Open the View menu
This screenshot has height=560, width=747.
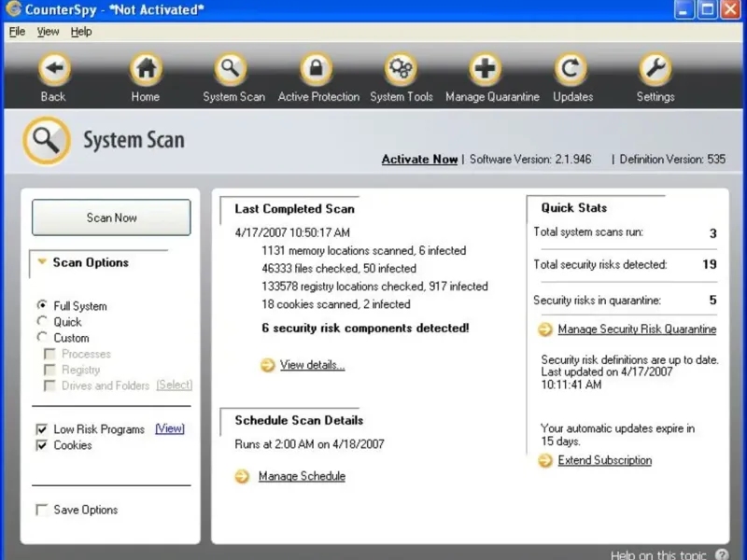point(49,32)
